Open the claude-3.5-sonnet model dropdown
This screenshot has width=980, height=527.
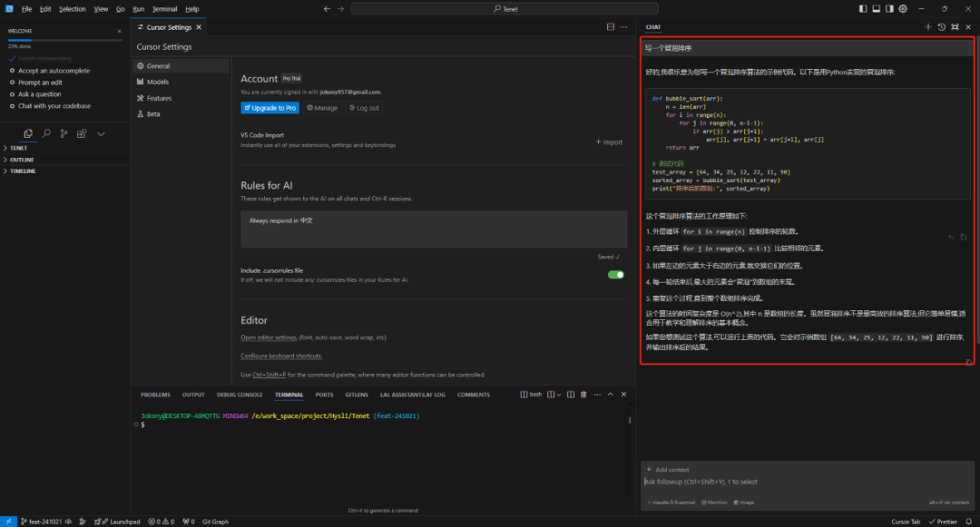click(672, 502)
